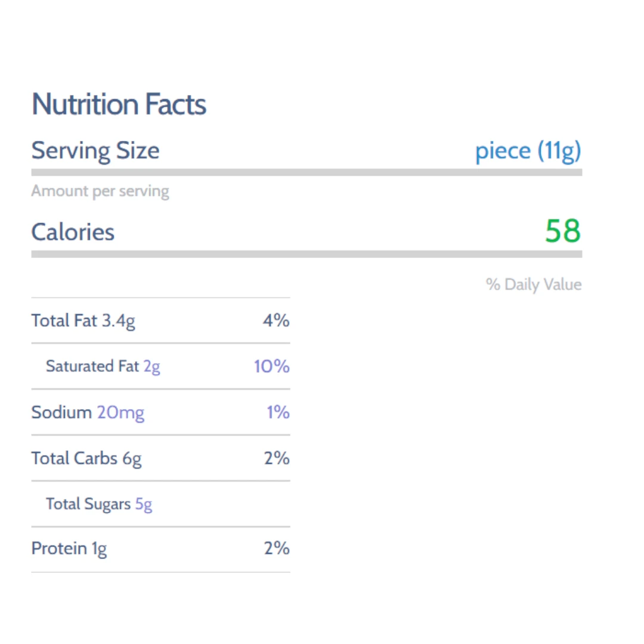Click the Sodium label
Image resolution: width=644 pixels, height=644 pixels.
61,413
